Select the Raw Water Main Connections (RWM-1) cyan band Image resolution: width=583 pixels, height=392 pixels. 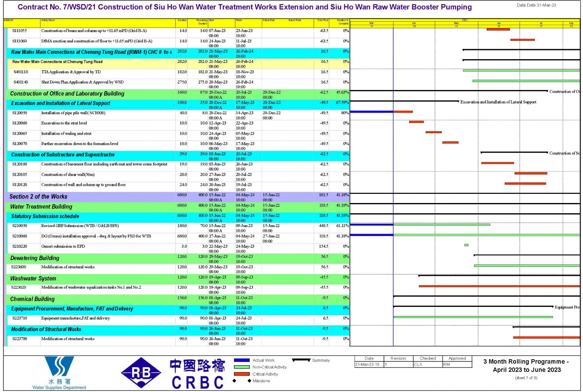(178, 53)
